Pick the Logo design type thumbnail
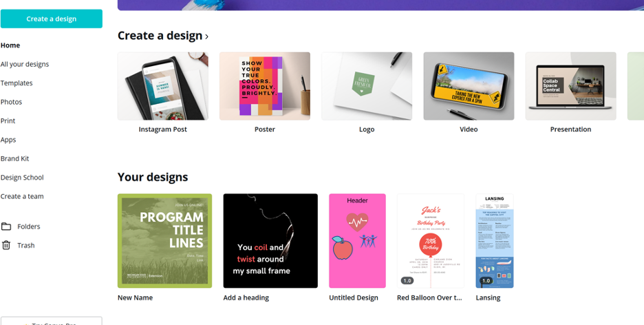This screenshot has width=644, height=325. pos(367,86)
